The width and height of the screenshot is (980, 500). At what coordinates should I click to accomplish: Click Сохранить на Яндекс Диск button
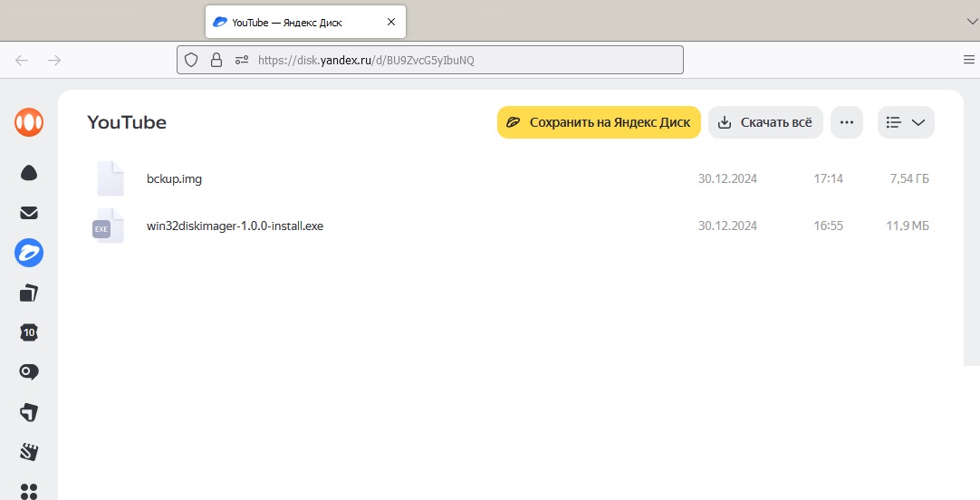click(x=599, y=122)
